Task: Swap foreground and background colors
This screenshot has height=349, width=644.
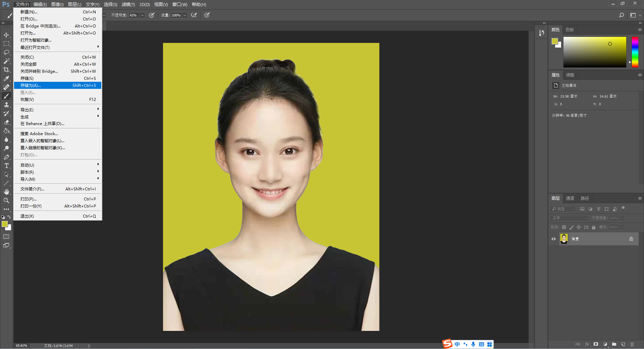Action: pos(9,217)
